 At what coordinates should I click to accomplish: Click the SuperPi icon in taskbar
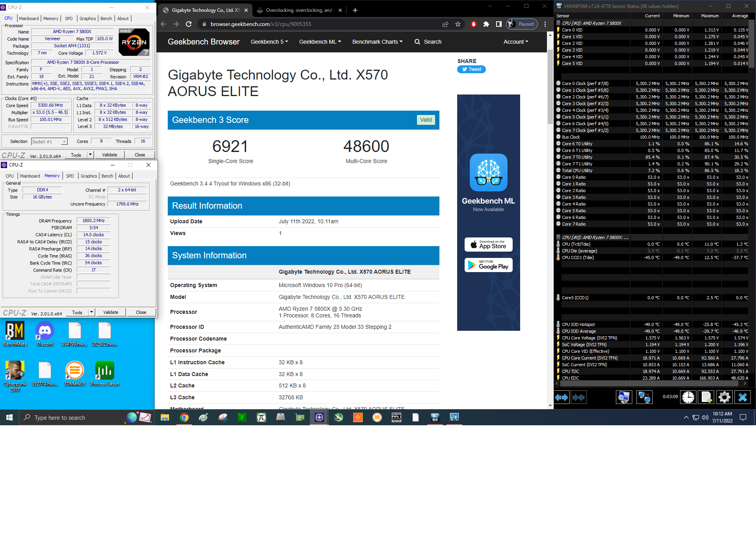click(261, 417)
